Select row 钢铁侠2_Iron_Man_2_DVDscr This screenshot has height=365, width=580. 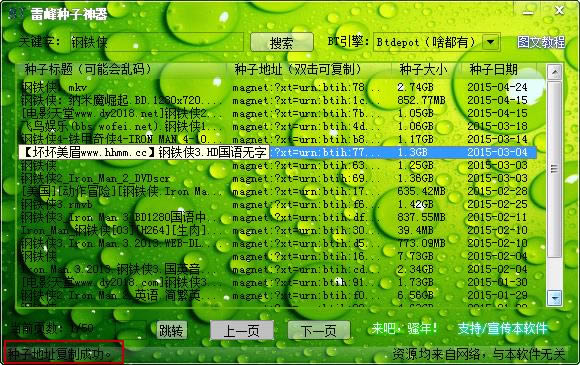click(276, 178)
